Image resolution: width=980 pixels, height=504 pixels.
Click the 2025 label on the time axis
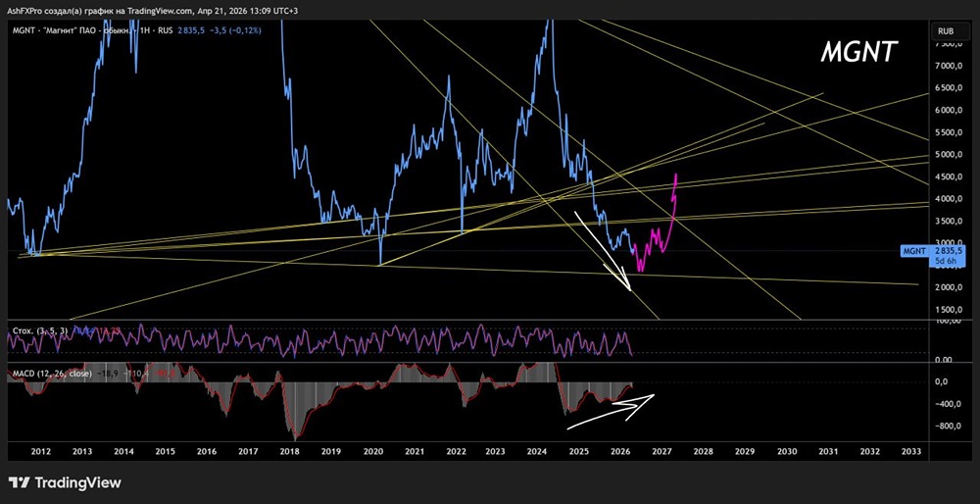point(579,451)
